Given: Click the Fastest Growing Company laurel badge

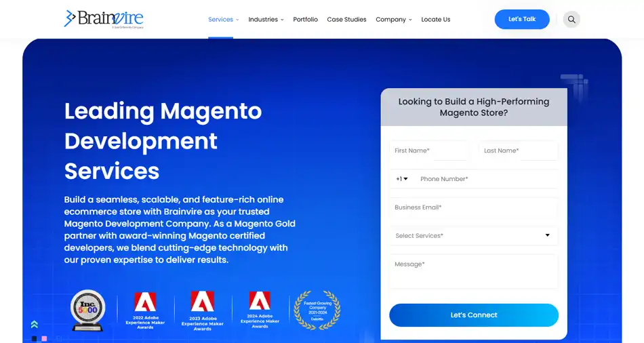Looking at the screenshot, I should pyautogui.click(x=317, y=310).
